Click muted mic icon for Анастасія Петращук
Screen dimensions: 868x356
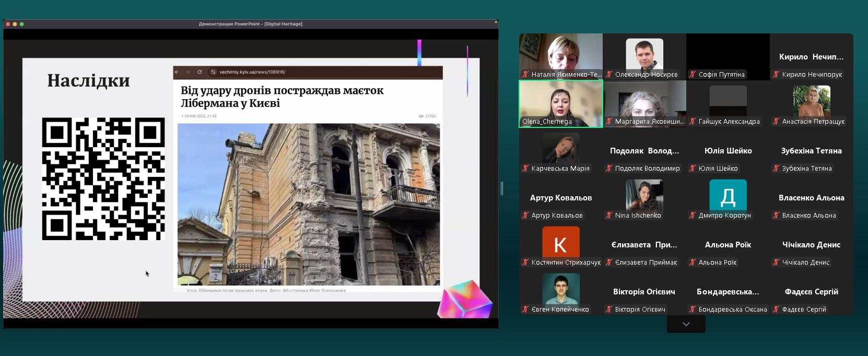777,122
